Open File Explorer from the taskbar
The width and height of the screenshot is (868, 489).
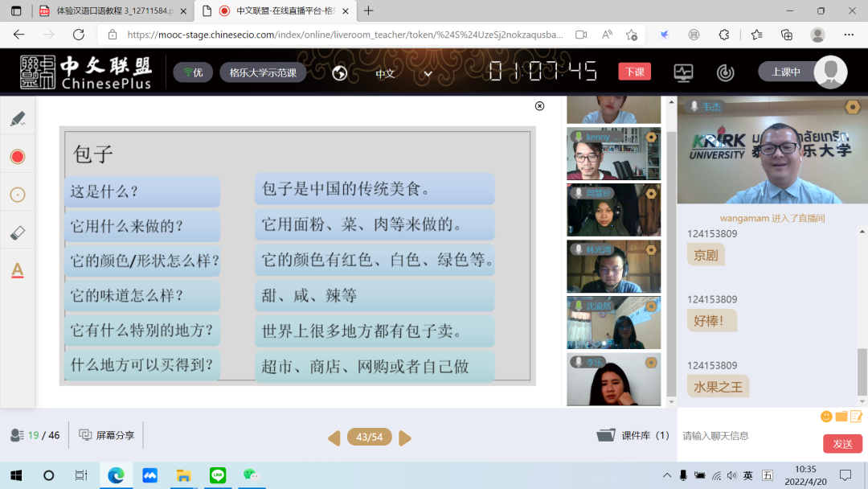point(183,475)
